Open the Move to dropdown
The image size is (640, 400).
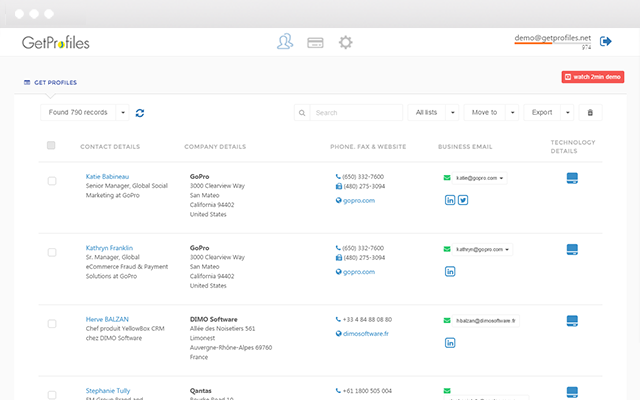[492, 113]
